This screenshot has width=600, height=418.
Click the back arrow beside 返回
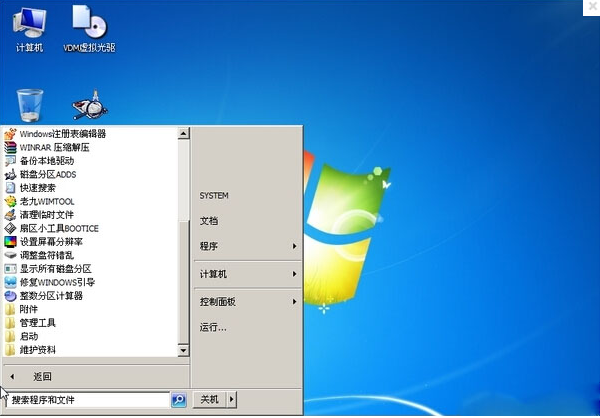(12, 377)
